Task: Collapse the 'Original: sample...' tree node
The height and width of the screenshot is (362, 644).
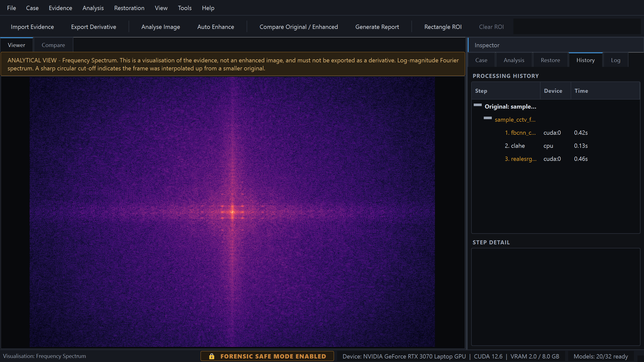Action: tap(477, 105)
